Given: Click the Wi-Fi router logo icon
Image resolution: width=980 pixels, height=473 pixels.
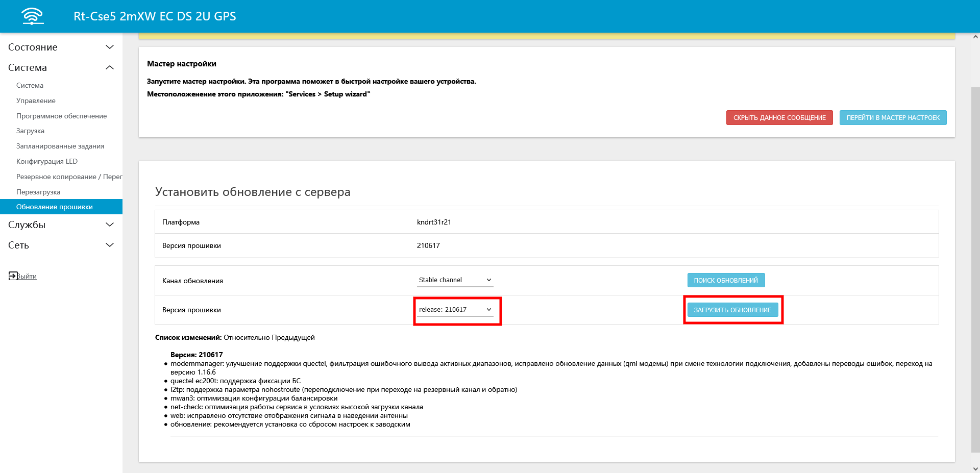Looking at the screenshot, I should 33,16.
